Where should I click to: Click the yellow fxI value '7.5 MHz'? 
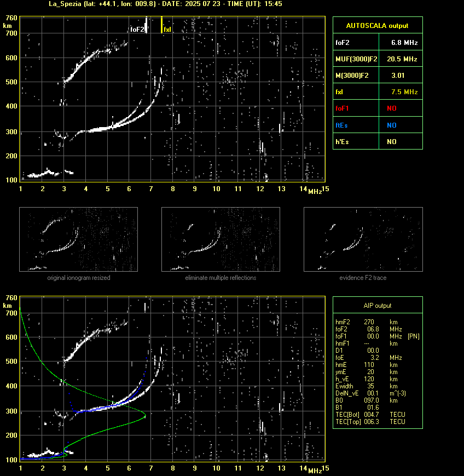[x=404, y=92]
